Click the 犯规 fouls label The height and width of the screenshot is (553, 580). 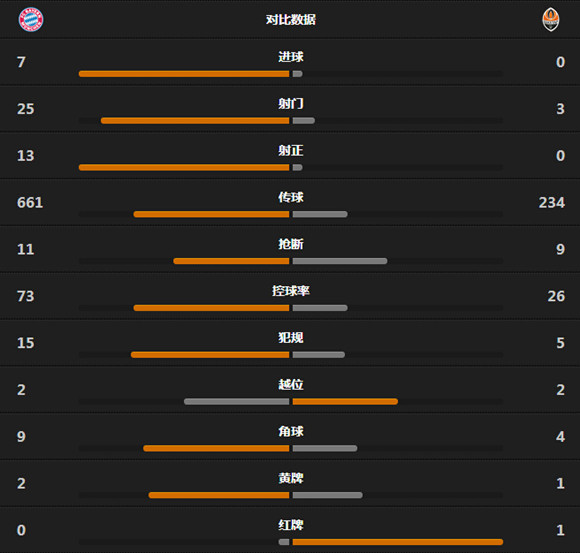[x=291, y=337]
